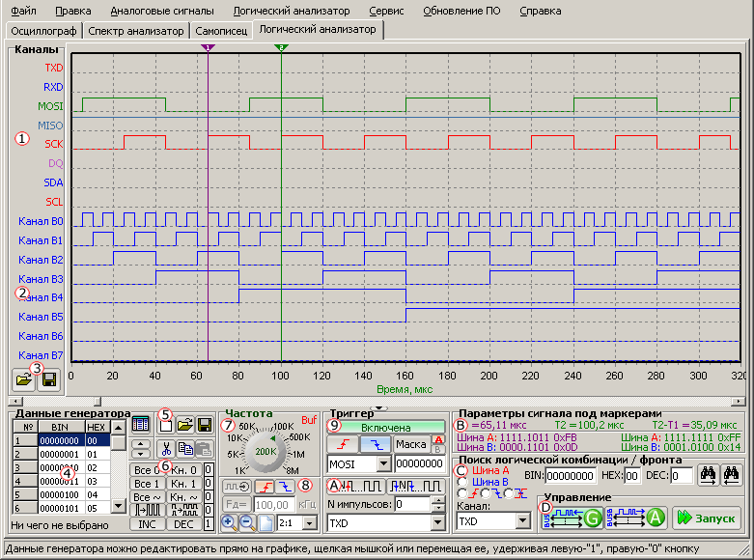Click green marker 2 at top of graph
754x560 pixels.
[281, 47]
